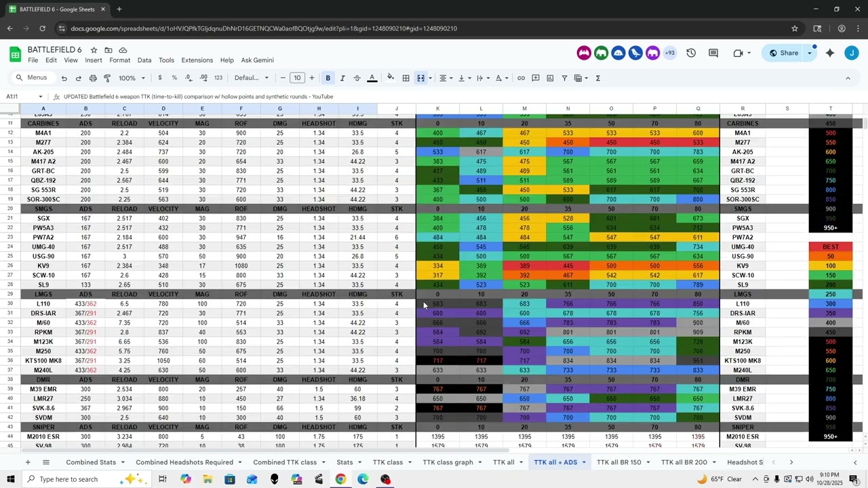
Task: Click Ask Gemini in menu bar
Action: point(258,60)
